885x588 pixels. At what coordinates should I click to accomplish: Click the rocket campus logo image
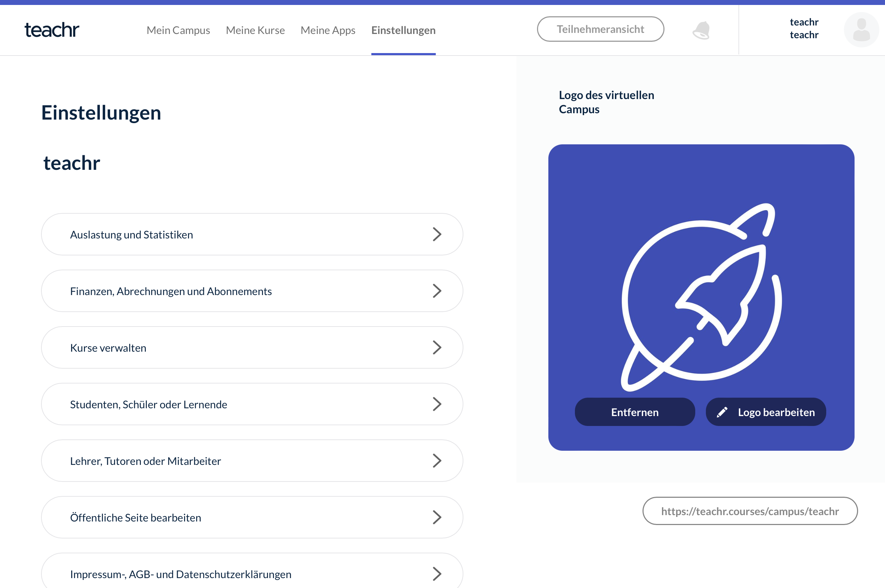pos(701,297)
